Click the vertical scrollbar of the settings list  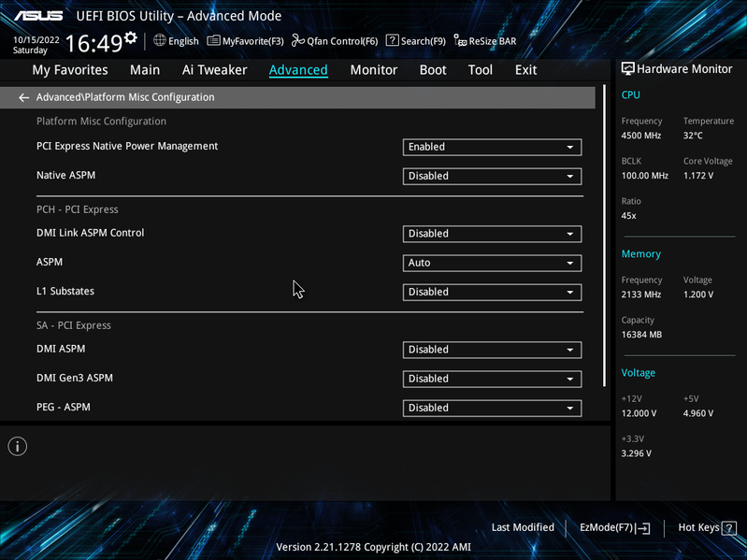604,236
